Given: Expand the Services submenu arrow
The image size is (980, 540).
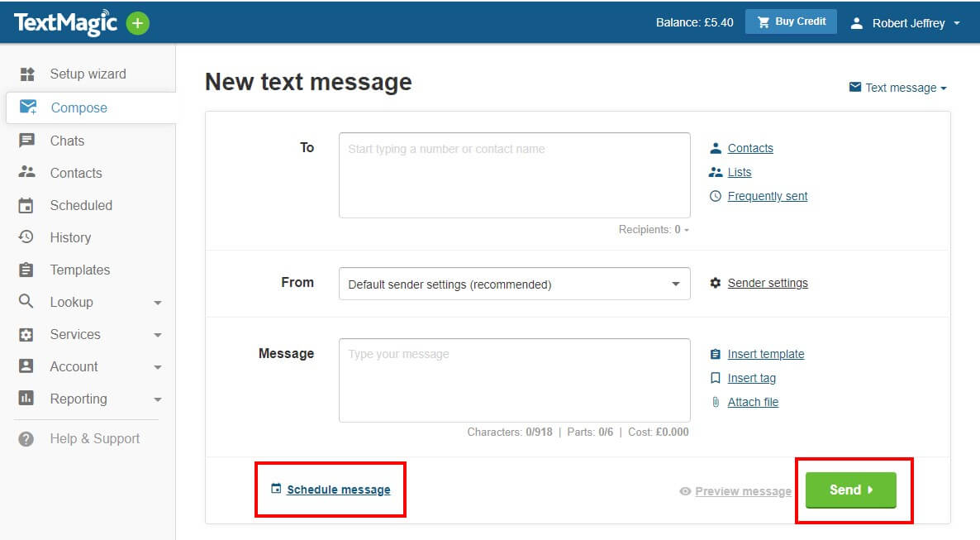Looking at the screenshot, I should (x=158, y=336).
